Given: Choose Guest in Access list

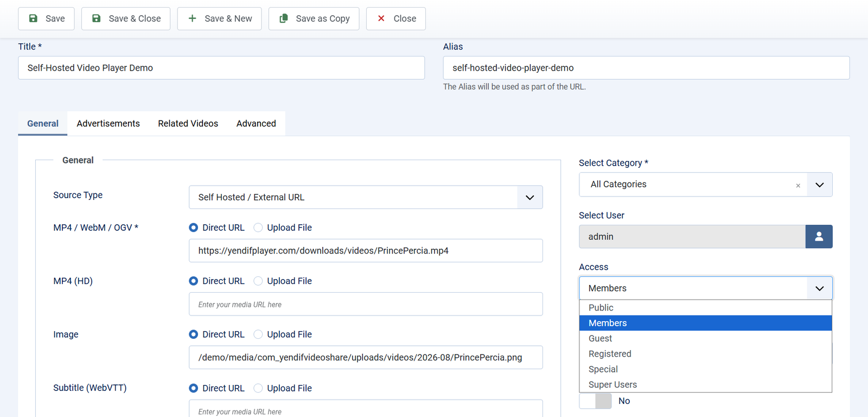Looking at the screenshot, I should tap(706, 338).
